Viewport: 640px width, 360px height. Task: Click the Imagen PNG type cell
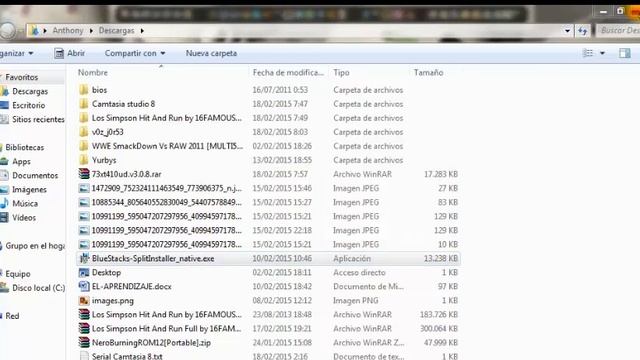point(356,300)
